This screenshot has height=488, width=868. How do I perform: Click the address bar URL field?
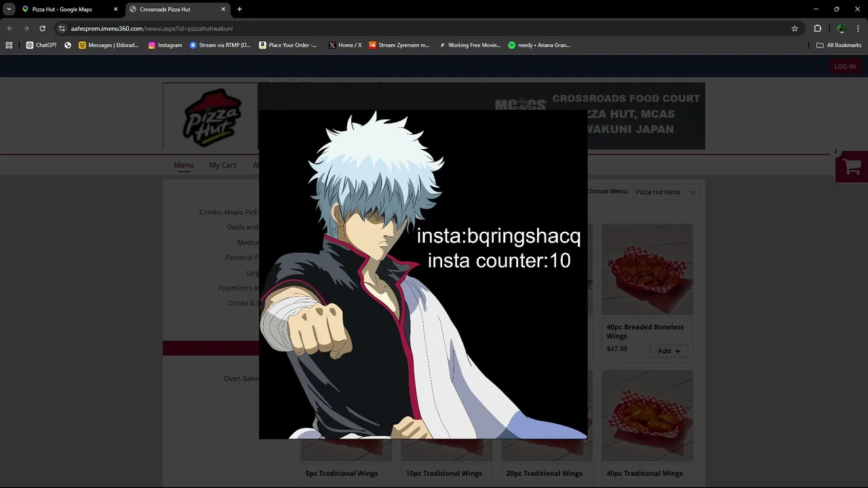[x=427, y=28]
